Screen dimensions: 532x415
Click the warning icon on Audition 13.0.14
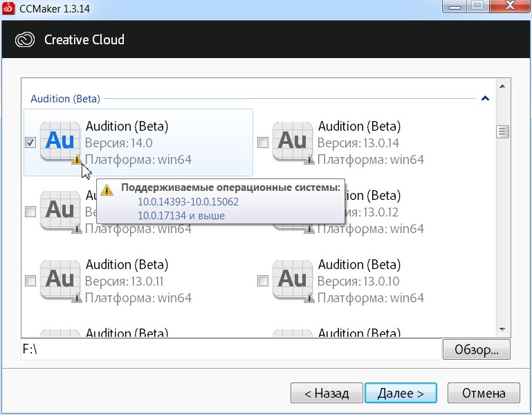click(x=309, y=159)
